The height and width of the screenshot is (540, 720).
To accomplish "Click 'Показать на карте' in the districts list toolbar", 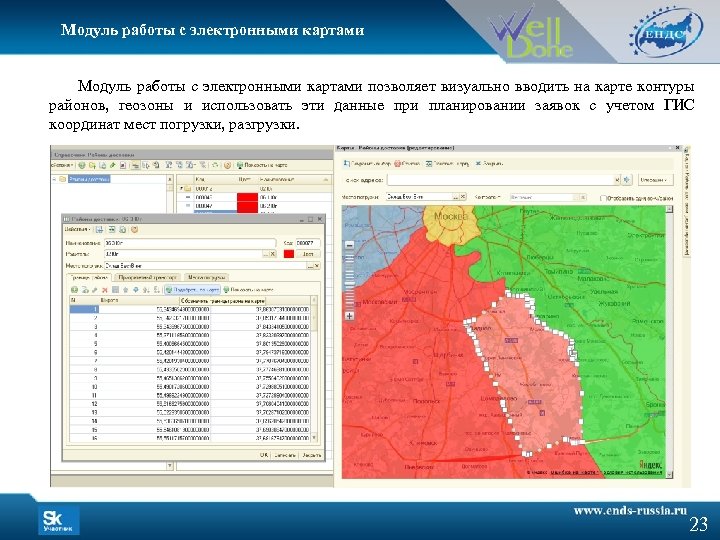I will 262,165.
